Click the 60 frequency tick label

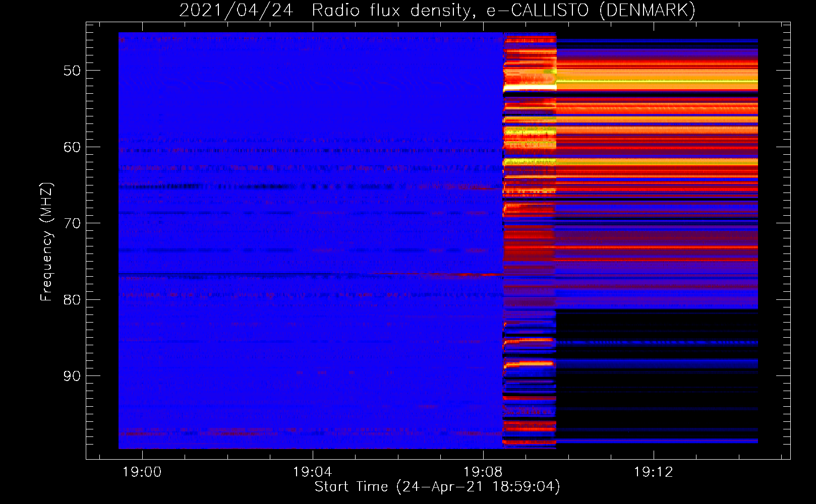point(72,147)
